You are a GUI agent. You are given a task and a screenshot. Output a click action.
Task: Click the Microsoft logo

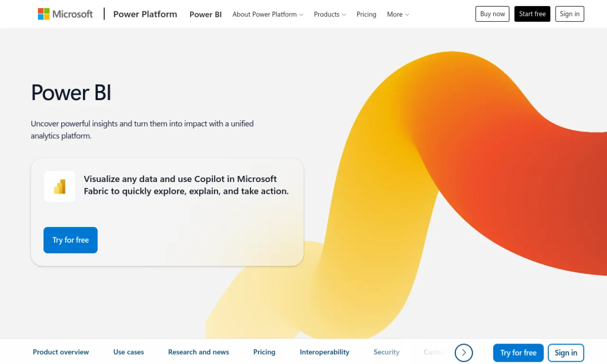click(65, 14)
